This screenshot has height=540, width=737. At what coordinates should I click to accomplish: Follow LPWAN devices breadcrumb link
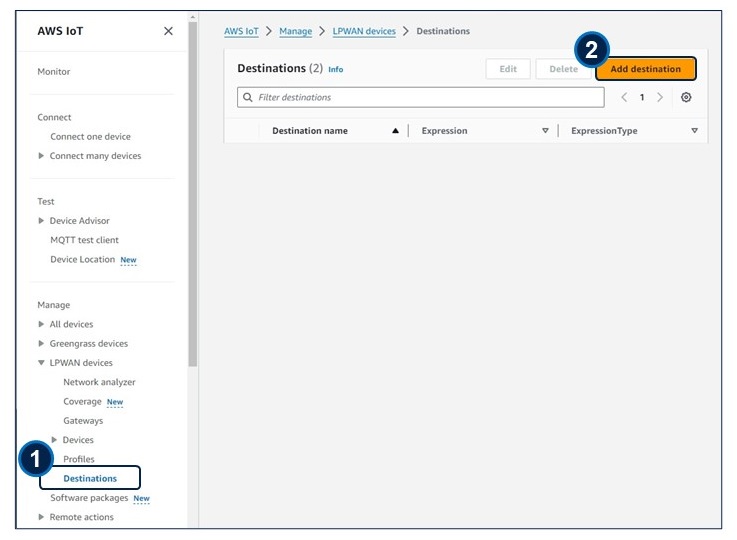coord(364,31)
